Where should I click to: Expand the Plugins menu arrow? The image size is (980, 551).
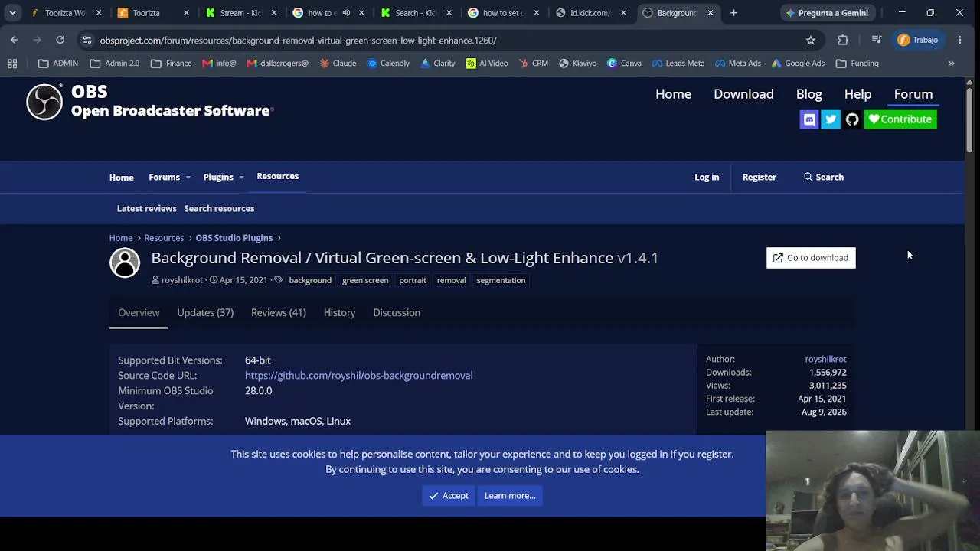click(241, 178)
